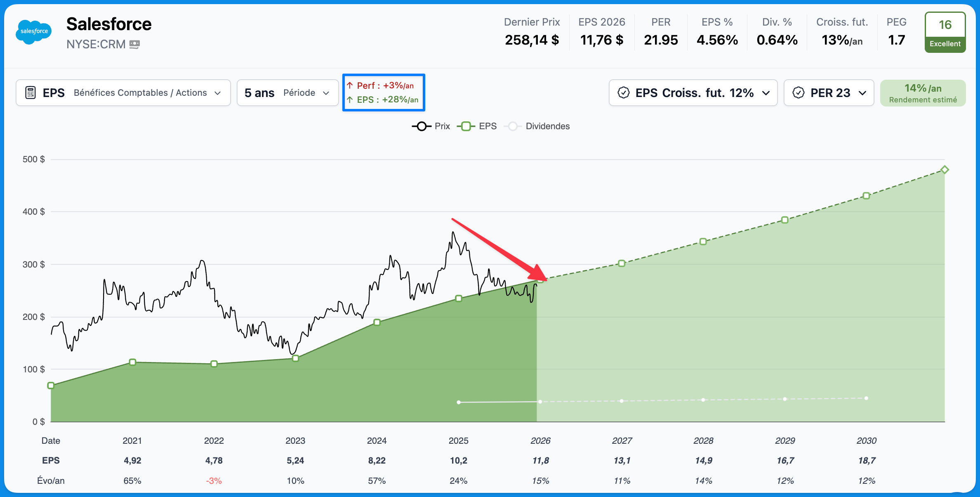Click the Salesforce cloud logo
Screen dimensions: 980x497
coord(34,32)
